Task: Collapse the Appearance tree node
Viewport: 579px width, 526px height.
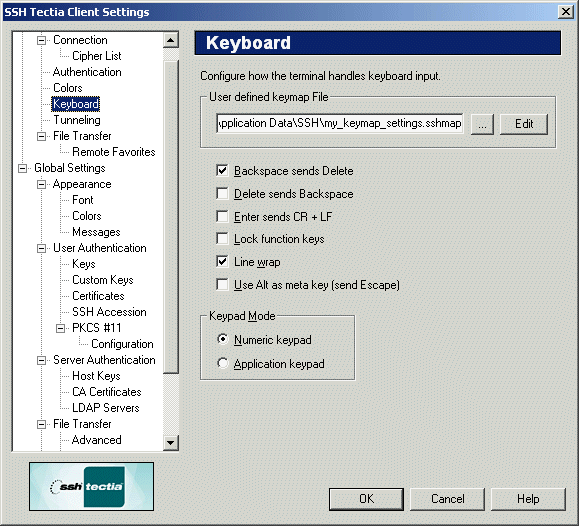Action: point(42,184)
